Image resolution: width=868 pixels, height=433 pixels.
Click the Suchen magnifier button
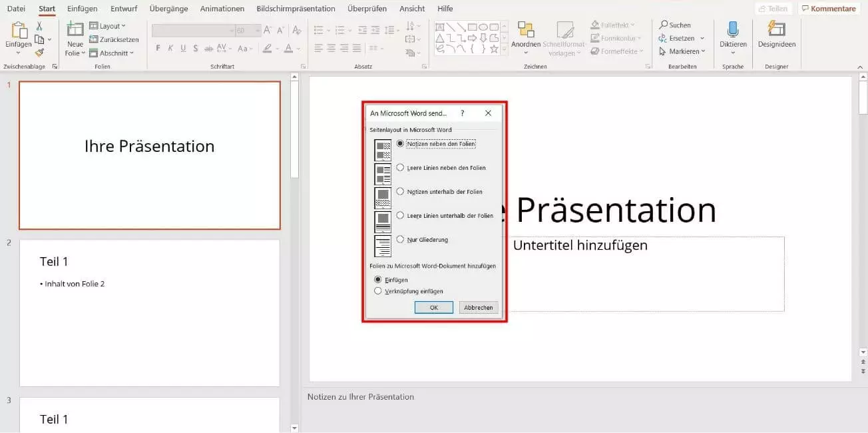tap(675, 25)
